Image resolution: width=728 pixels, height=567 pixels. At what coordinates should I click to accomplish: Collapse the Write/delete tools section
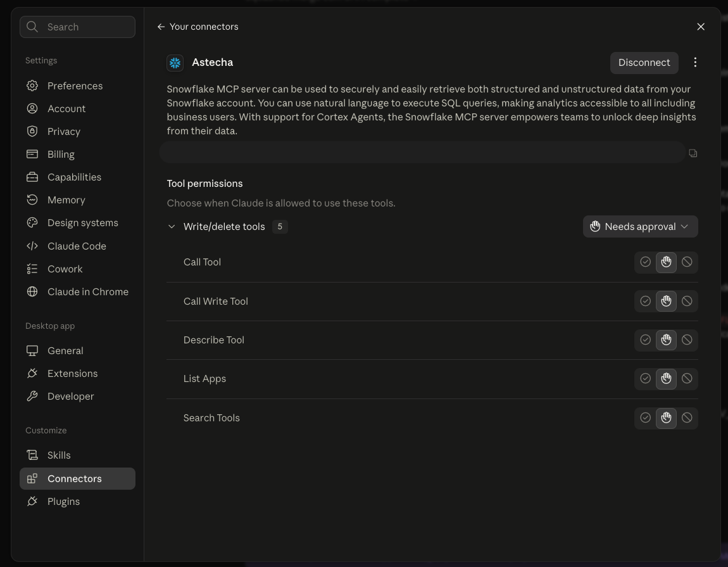(x=172, y=226)
